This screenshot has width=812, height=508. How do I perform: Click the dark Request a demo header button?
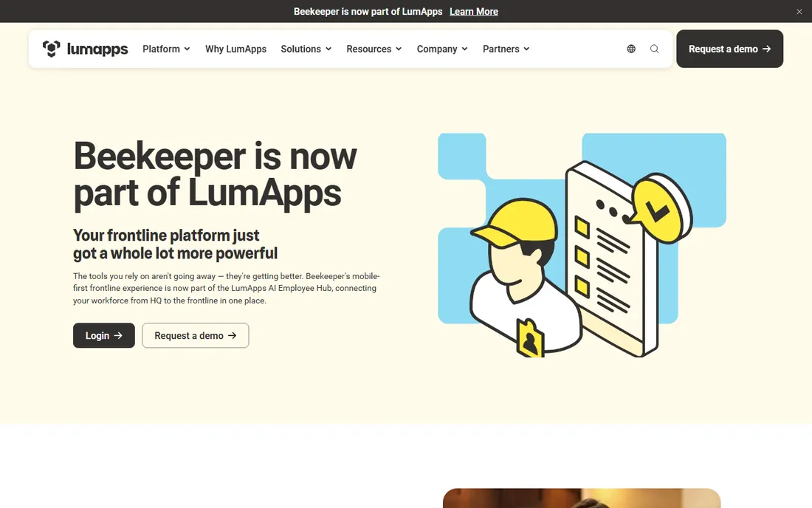coord(729,49)
